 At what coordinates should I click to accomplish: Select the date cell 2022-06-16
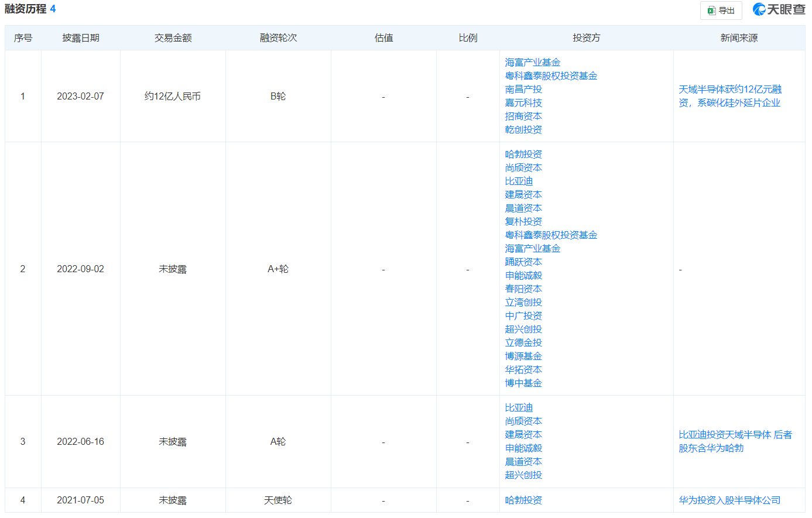(80, 442)
